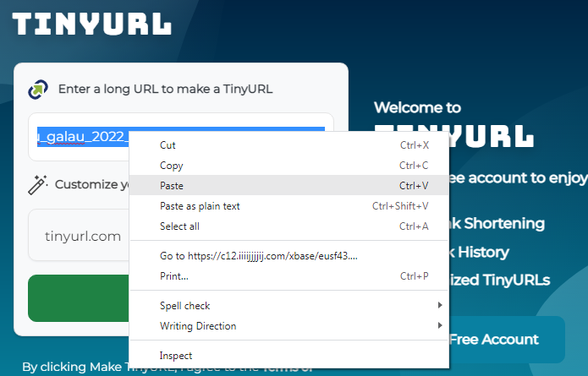Select Paste in the context menu
The height and width of the screenshot is (376, 588).
tap(289, 186)
